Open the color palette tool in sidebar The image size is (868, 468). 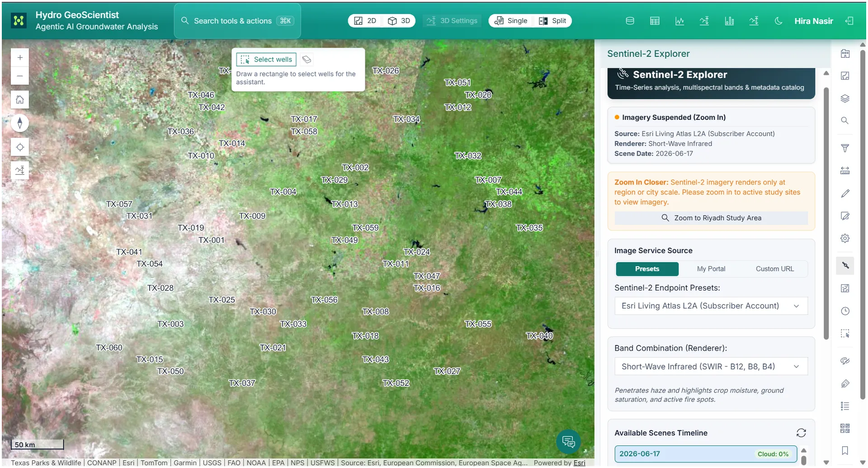pyautogui.click(x=845, y=361)
